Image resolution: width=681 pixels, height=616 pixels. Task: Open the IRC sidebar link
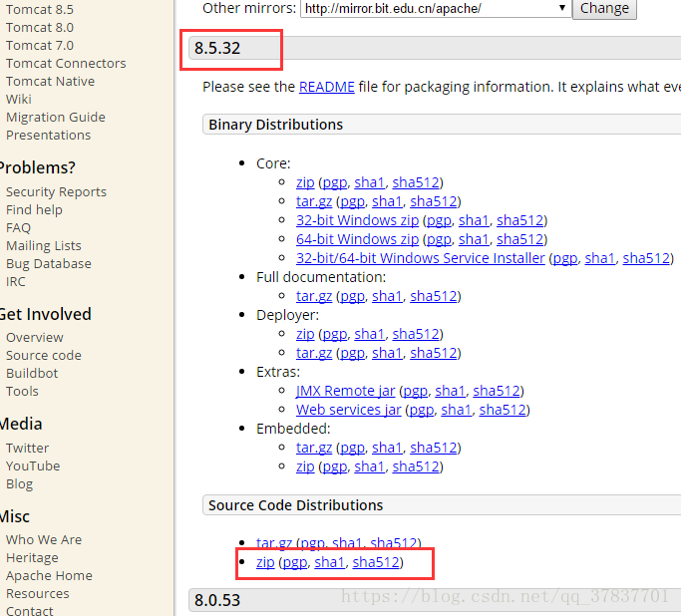(x=16, y=282)
